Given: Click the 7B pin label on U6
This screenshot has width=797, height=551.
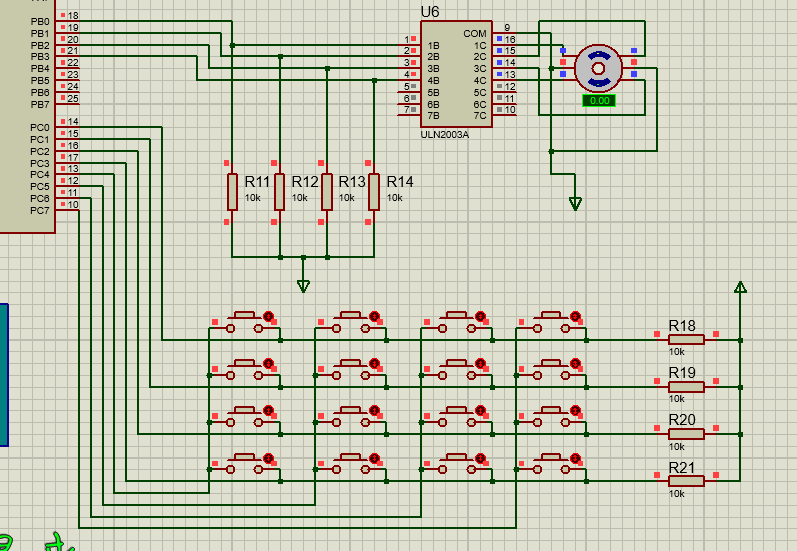Looking at the screenshot, I should [x=433, y=116].
